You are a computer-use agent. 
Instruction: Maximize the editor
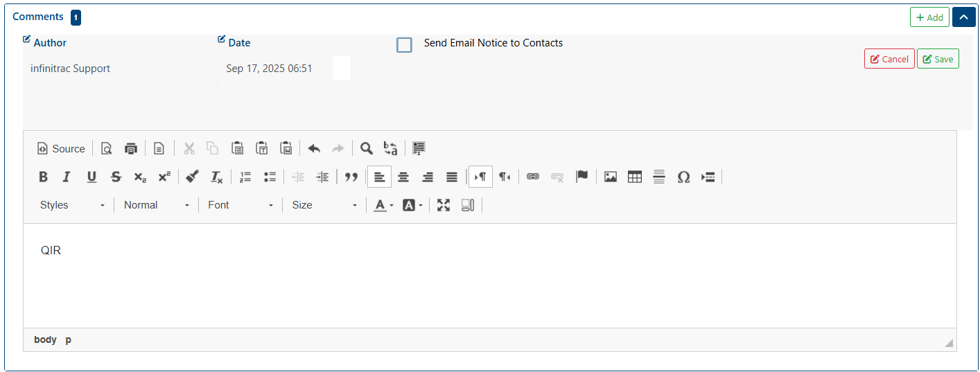(x=444, y=205)
